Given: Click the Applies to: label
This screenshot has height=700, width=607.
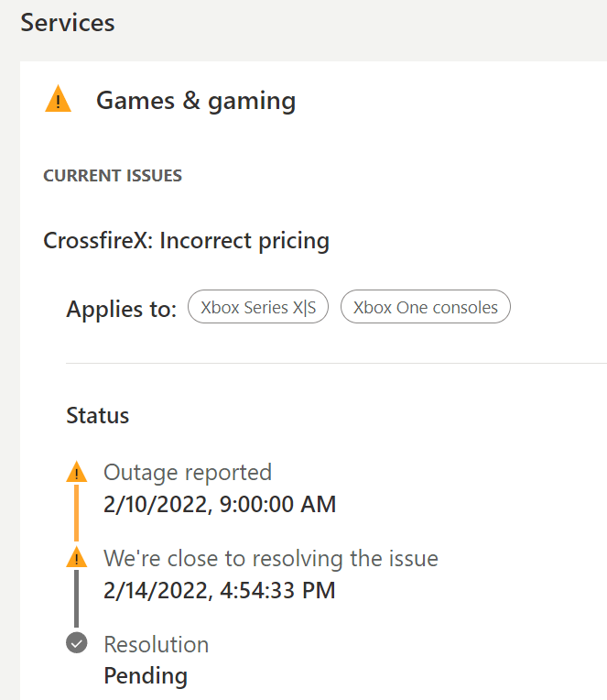Looking at the screenshot, I should click(x=121, y=310).
